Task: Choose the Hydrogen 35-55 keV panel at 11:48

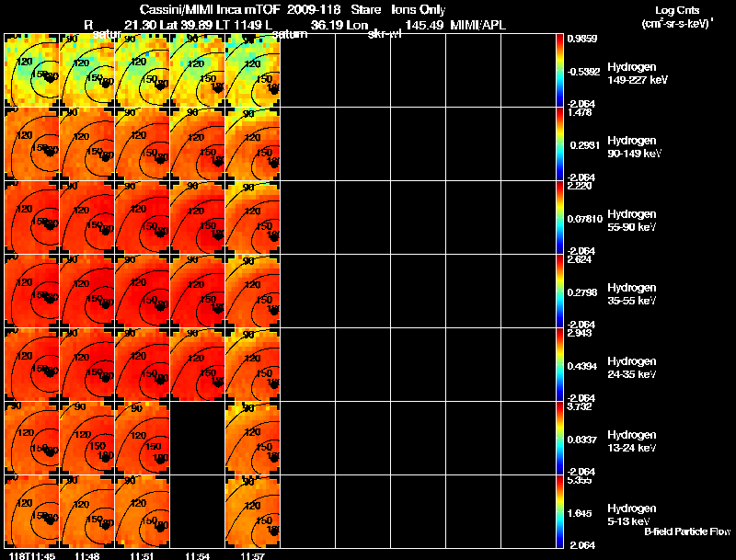Action: pos(86,291)
